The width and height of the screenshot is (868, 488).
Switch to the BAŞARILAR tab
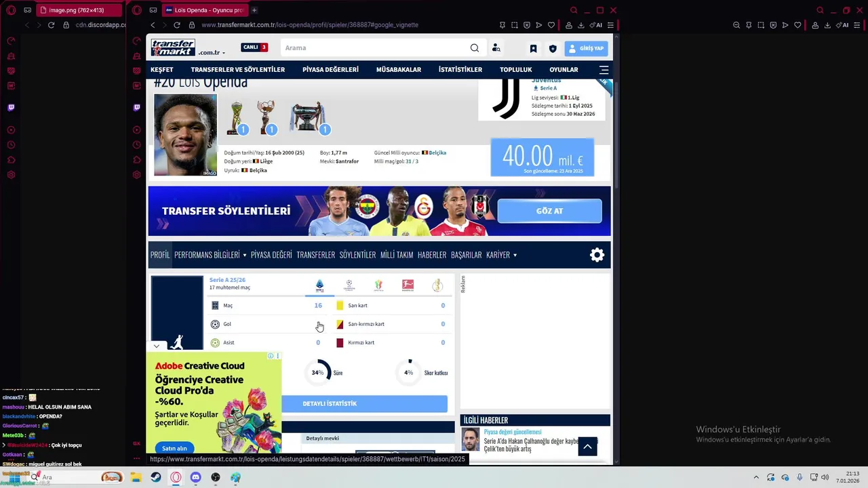(467, 255)
